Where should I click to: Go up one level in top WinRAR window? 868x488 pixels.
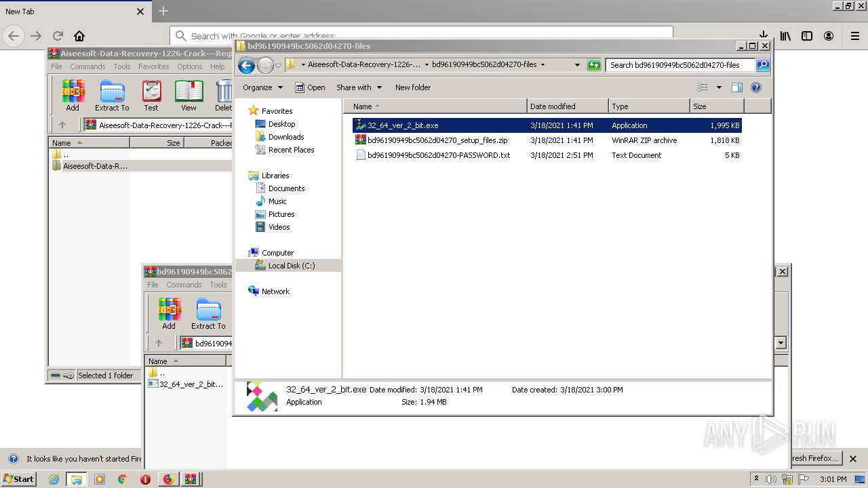[62, 125]
